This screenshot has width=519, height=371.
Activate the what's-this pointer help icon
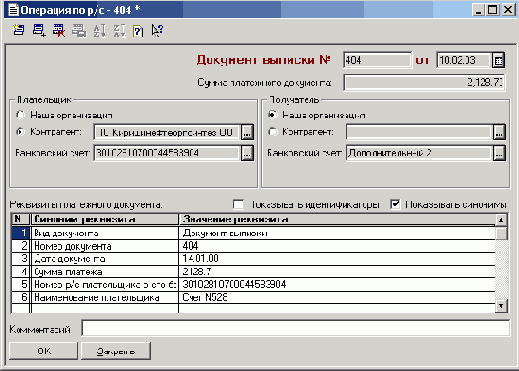tap(157, 30)
